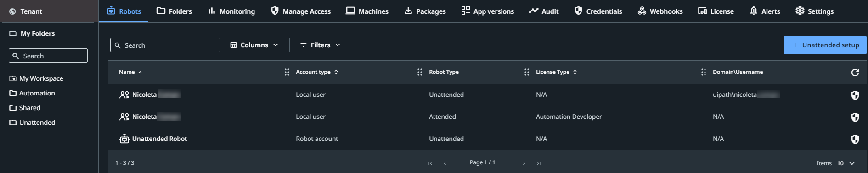Click drag handle before Account type column

coord(287,72)
